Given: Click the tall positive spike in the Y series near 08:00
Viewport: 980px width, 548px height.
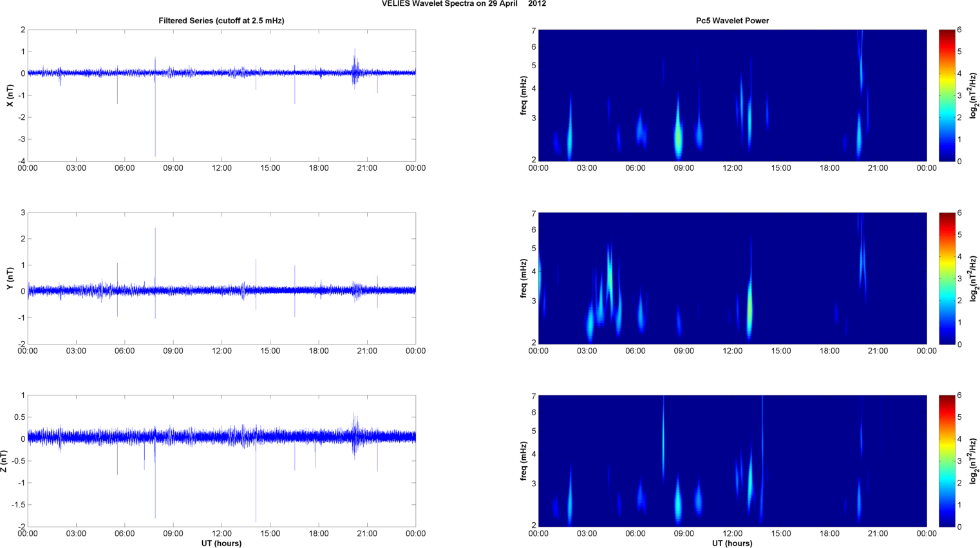Looking at the screenshot, I should (155, 258).
